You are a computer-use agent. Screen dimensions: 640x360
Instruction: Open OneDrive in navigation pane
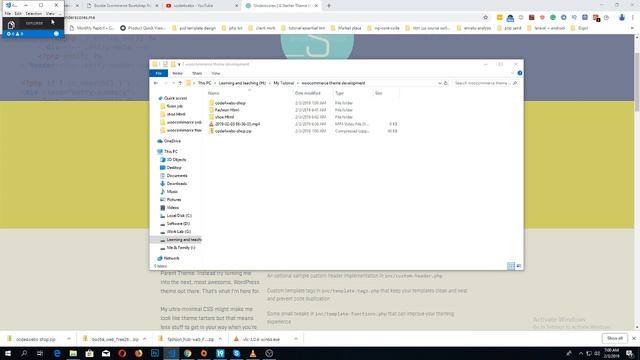coord(172,141)
